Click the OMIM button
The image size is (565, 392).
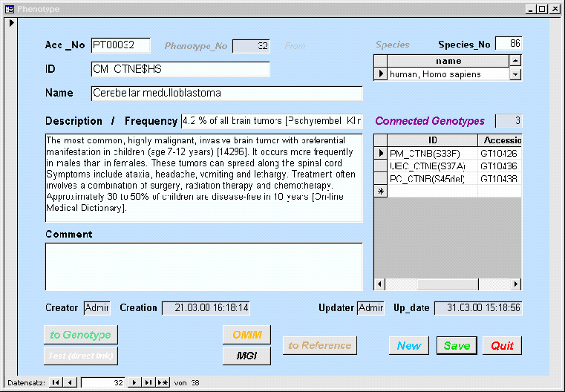click(x=246, y=335)
